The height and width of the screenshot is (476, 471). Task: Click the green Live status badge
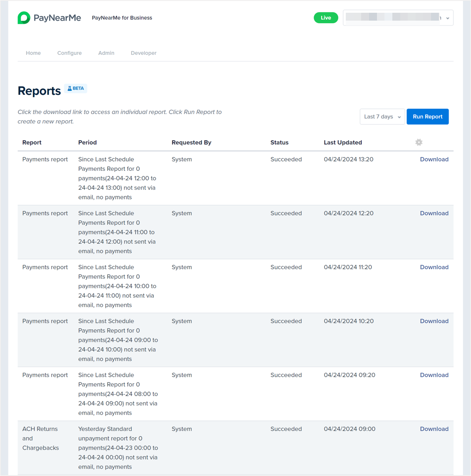point(326,18)
